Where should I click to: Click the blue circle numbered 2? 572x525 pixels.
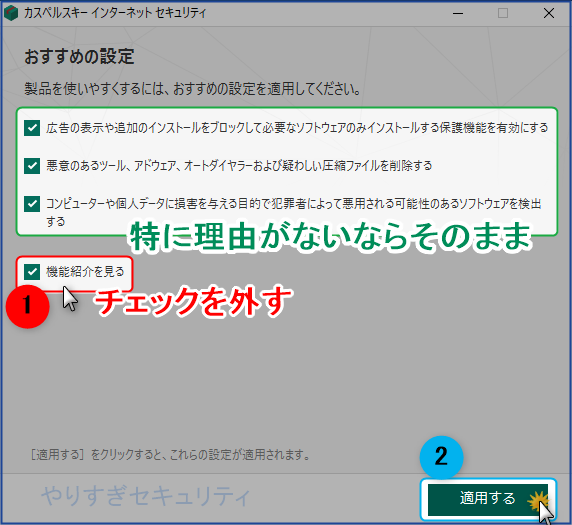441,457
